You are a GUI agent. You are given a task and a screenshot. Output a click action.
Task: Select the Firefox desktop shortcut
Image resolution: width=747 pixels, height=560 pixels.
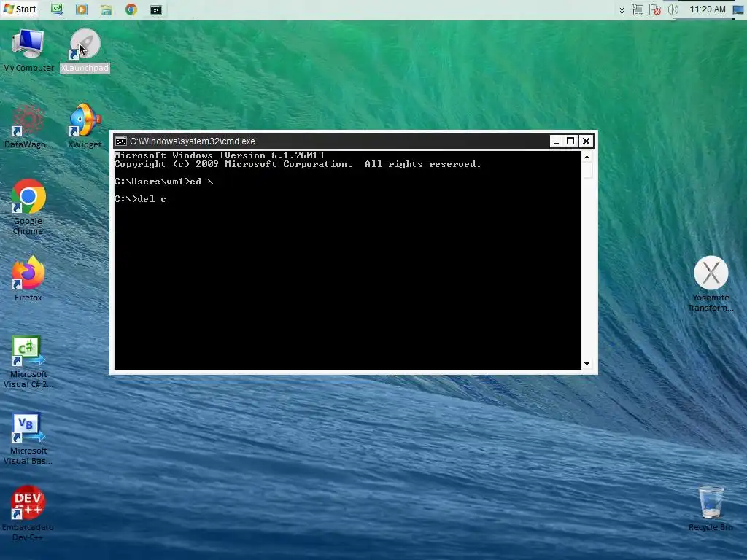[28, 279]
